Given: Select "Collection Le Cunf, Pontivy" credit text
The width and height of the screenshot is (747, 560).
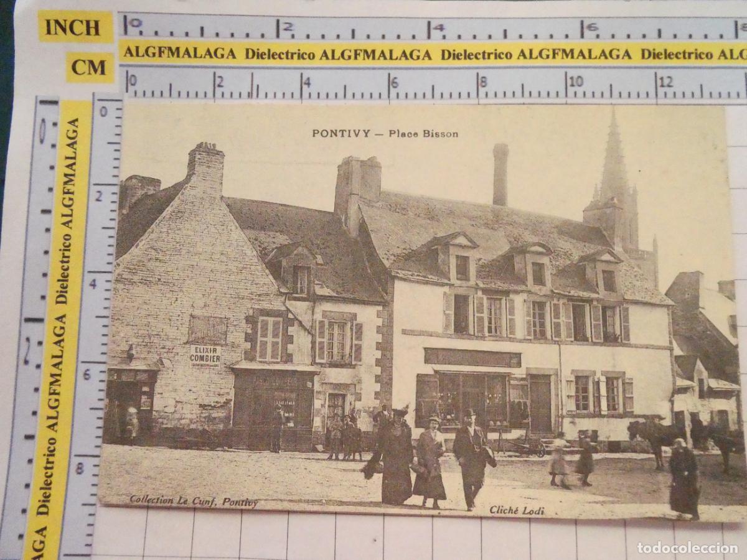Looking at the screenshot, I should point(194,501).
